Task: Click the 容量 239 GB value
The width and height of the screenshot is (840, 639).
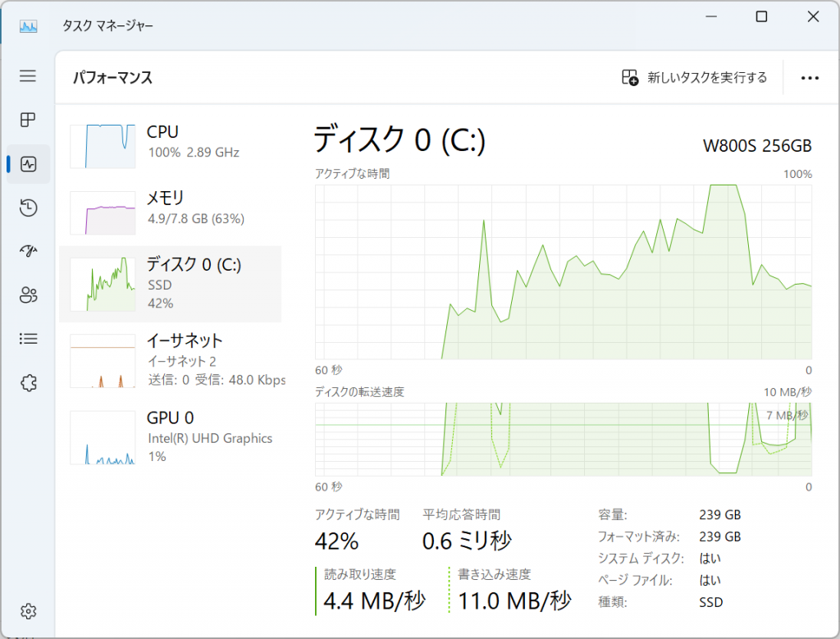Action: [x=720, y=515]
